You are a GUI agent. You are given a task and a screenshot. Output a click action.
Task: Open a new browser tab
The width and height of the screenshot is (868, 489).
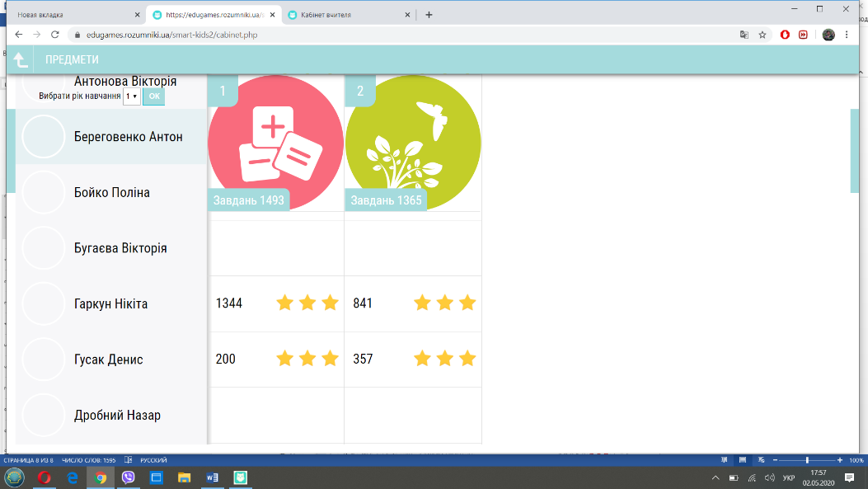[x=429, y=15]
